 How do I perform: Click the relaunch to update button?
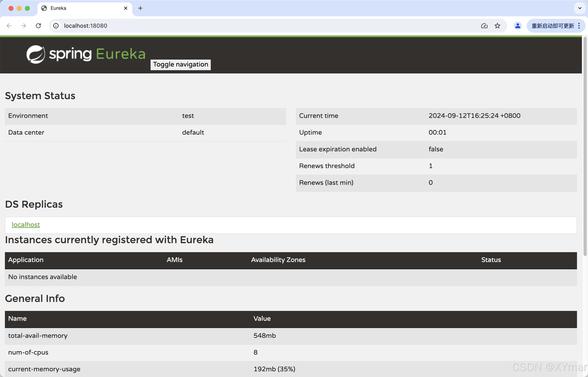click(x=552, y=26)
